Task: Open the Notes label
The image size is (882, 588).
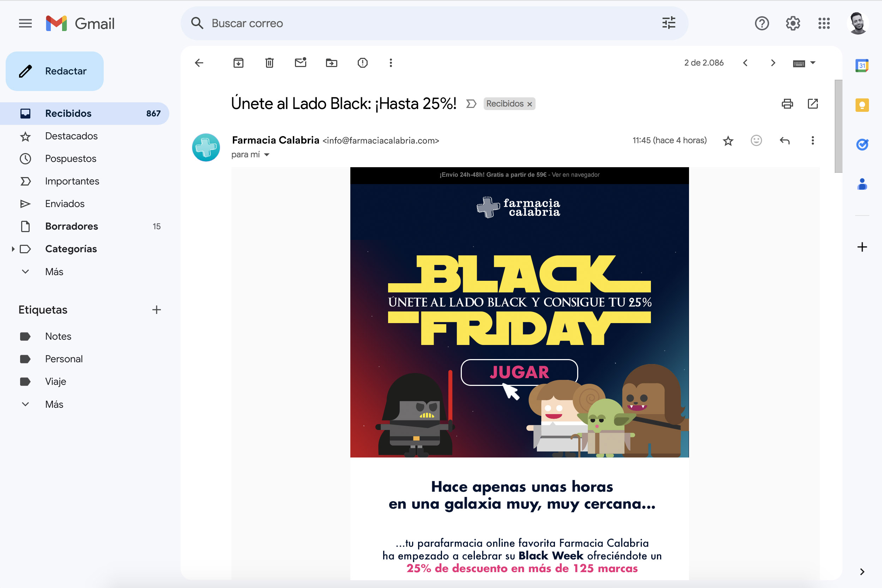Action: pos(84,336)
